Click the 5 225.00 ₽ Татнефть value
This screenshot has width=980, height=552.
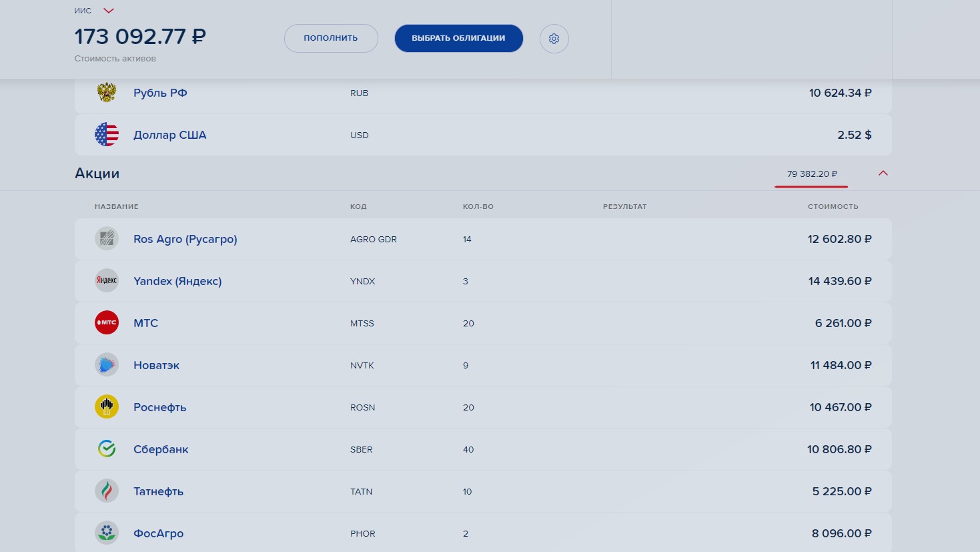point(842,491)
